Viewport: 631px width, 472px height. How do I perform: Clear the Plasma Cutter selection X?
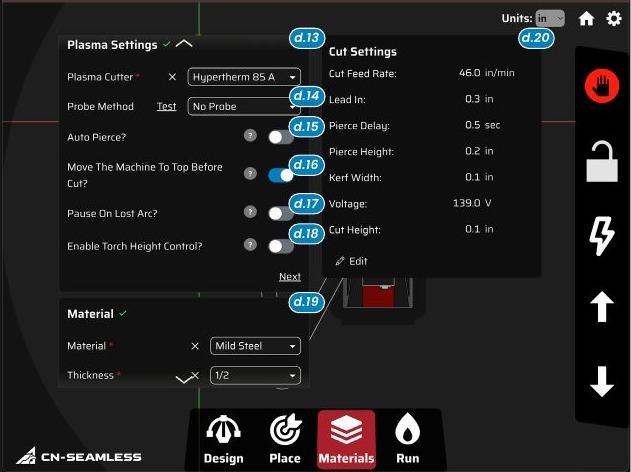172,77
